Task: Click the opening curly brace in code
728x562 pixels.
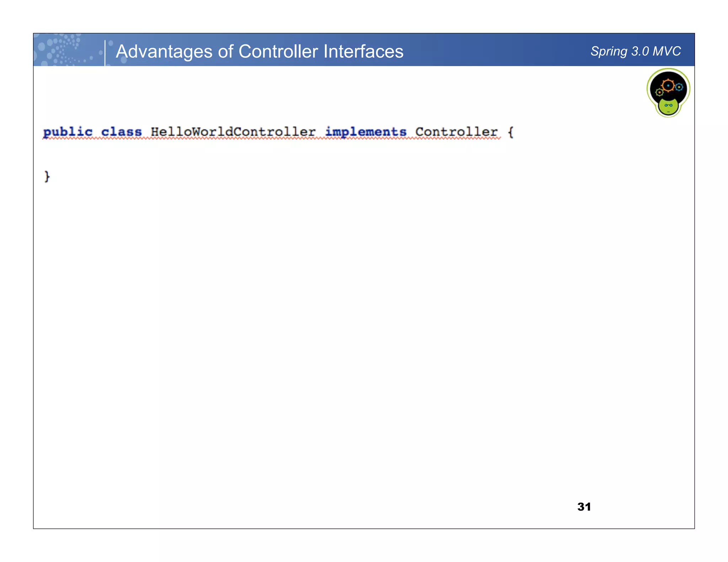Action: coord(510,132)
